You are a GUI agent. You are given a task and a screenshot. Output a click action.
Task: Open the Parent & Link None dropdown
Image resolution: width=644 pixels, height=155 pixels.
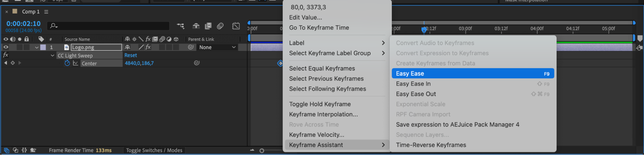pos(217,47)
